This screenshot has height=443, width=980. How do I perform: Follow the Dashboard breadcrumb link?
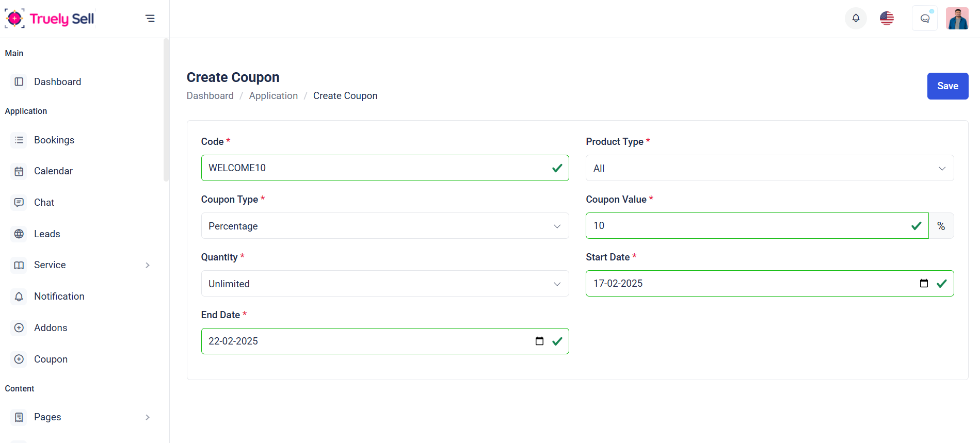pos(210,96)
